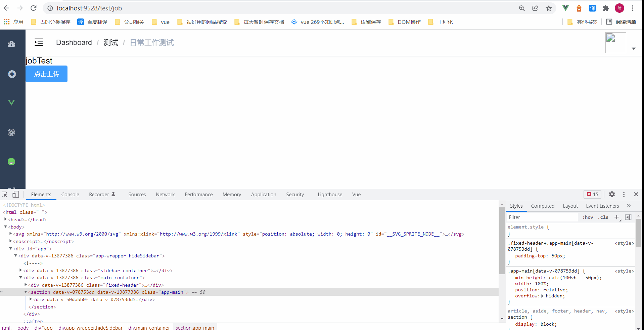Viewport: 644px width, 330px height.
Task: Click the Vue logo icon in app sidebar
Action: point(11,102)
